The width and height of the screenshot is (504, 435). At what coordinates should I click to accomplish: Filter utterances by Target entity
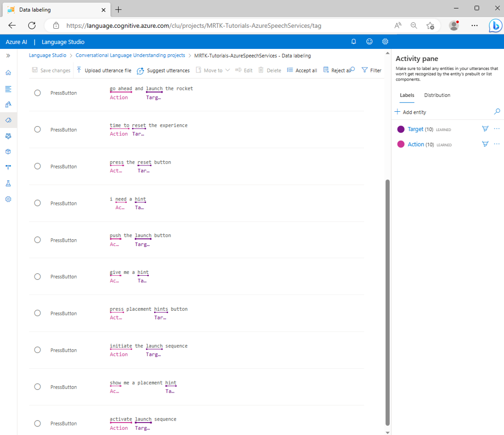click(x=485, y=129)
